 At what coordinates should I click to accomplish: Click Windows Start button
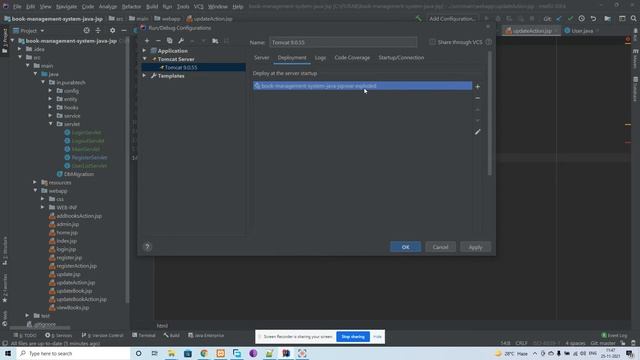(x=8, y=353)
